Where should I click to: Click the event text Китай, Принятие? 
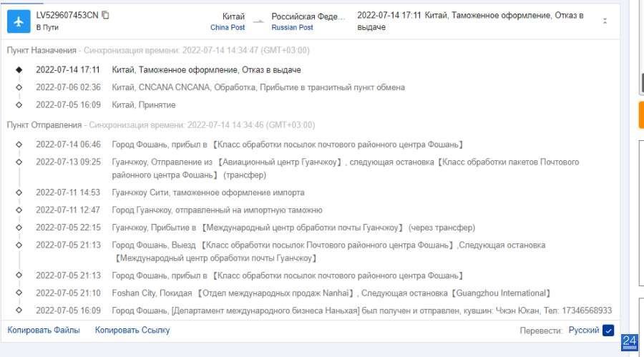pos(144,105)
